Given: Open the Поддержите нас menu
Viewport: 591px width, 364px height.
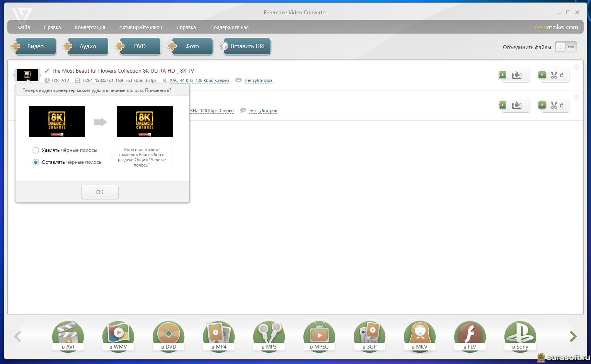Looking at the screenshot, I should [x=229, y=27].
